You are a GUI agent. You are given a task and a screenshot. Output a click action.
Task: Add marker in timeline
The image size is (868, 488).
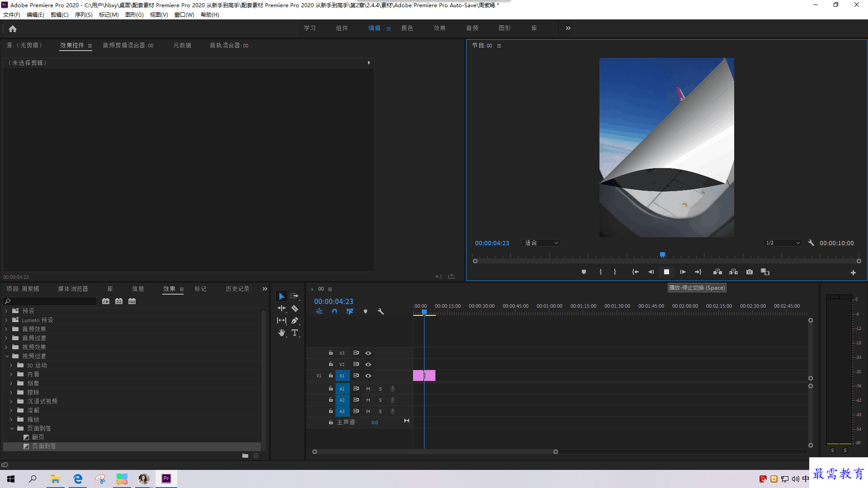tap(365, 311)
